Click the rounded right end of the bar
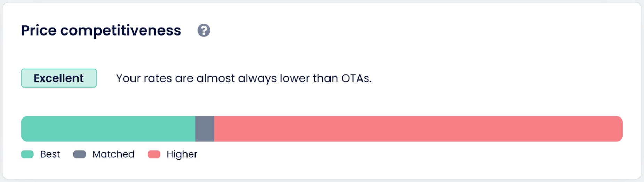 coord(618,129)
